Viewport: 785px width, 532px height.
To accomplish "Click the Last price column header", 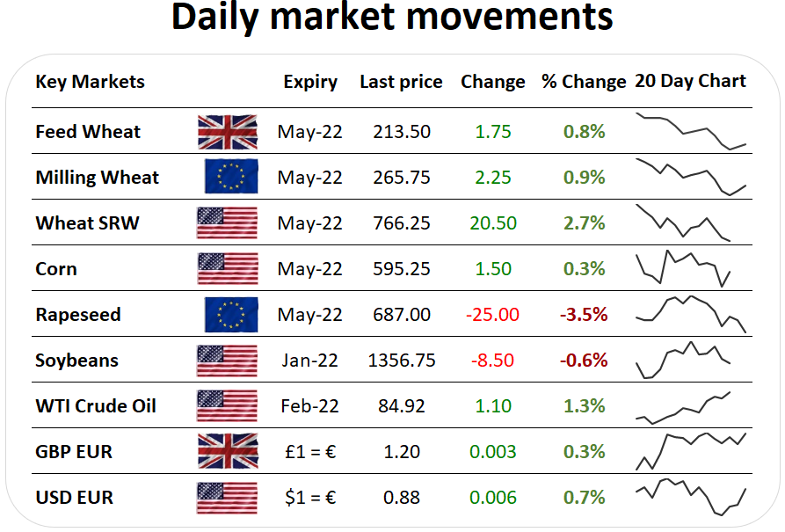I will click(401, 82).
